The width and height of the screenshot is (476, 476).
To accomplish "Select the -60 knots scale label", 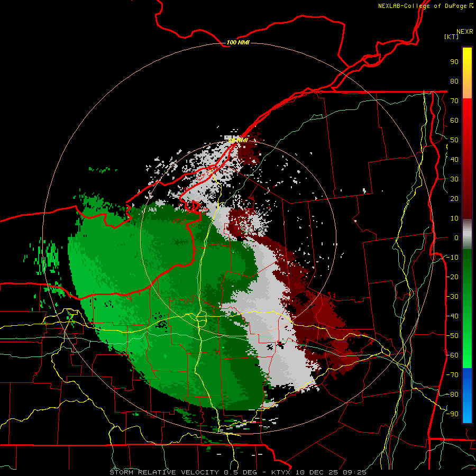I will click(x=452, y=355).
